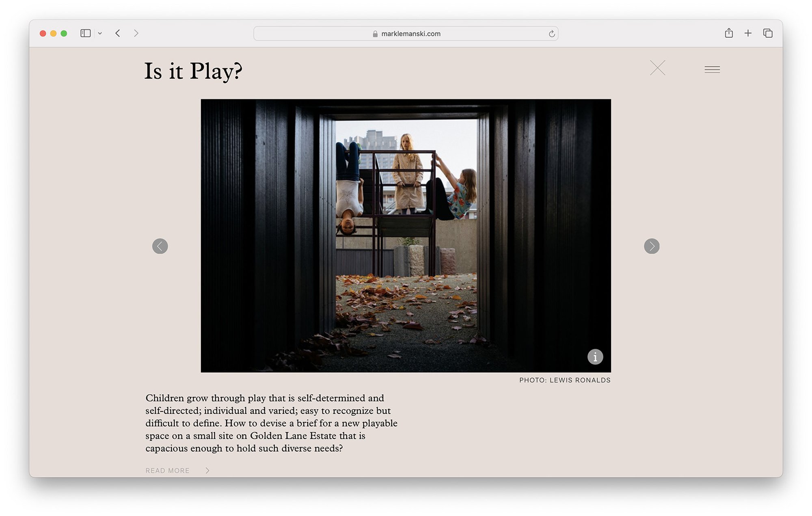Viewport: 812px width, 516px height.
Task: Toggle the Safari sidebar panel
Action: tap(85, 33)
